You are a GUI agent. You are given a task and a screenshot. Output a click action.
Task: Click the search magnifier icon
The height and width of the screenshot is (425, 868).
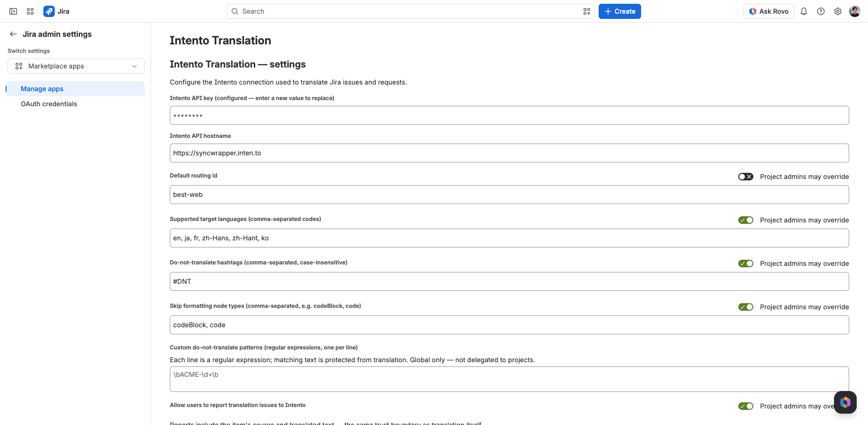click(x=235, y=11)
